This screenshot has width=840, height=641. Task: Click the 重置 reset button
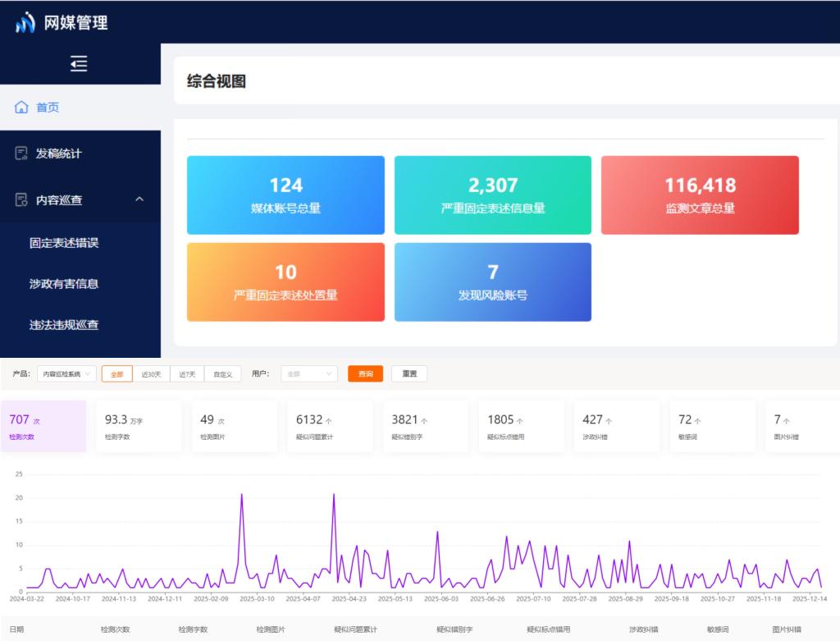coord(409,373)
